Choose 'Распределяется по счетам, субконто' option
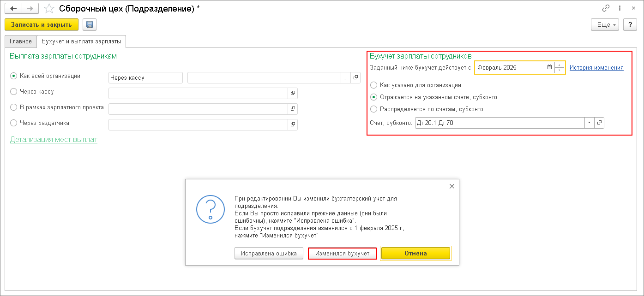Screen dimensions: 644x296 [x=374, y=109]
